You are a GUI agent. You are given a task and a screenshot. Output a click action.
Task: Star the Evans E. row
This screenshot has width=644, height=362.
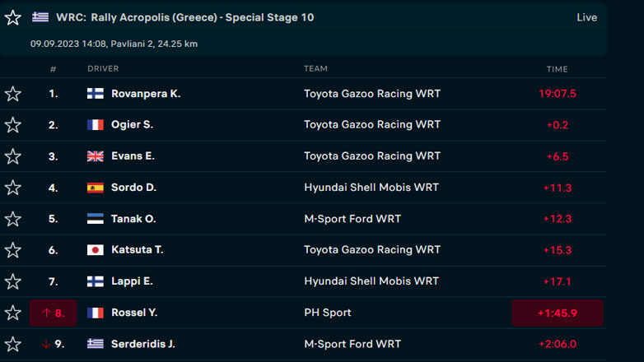(x=12, y=156)
